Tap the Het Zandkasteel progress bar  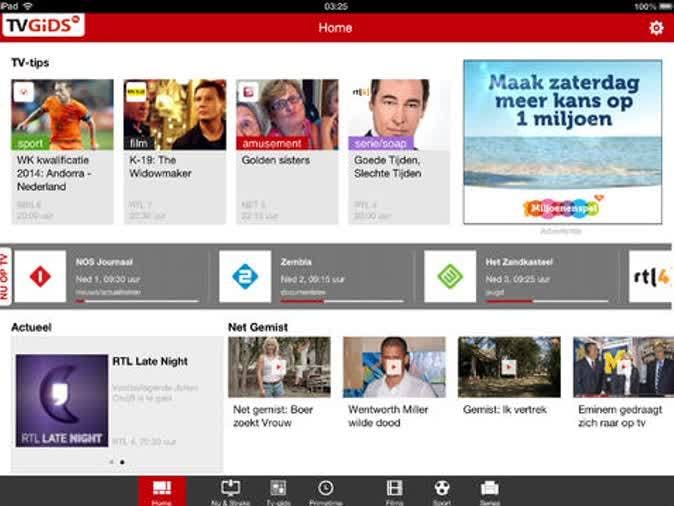click(x=547, y=301)
